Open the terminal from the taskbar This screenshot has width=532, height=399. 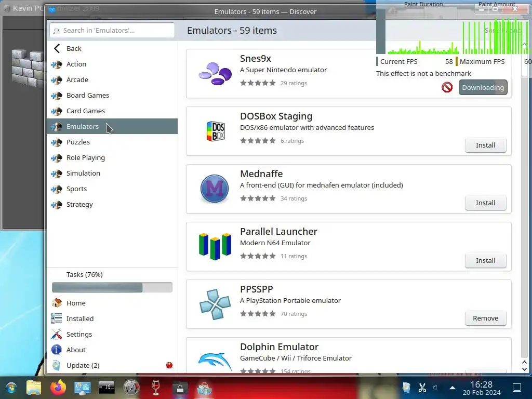[107, 388]
